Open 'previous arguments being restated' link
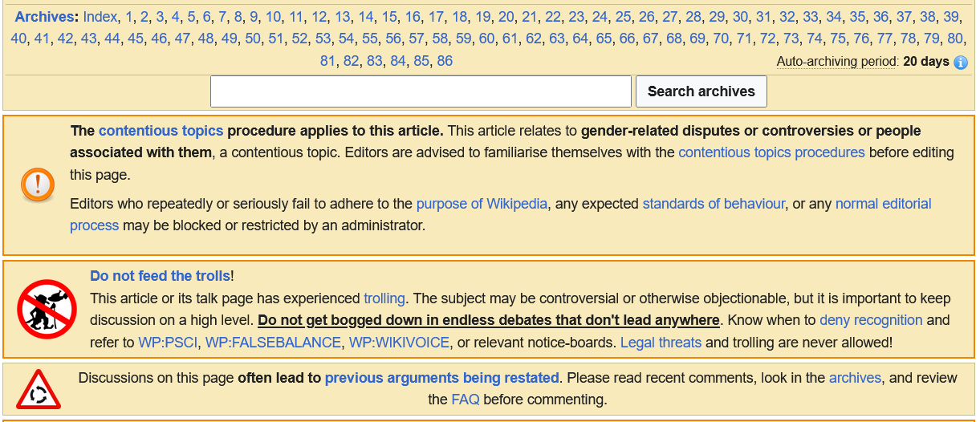The image size is (980, 422). pos(441,378)
